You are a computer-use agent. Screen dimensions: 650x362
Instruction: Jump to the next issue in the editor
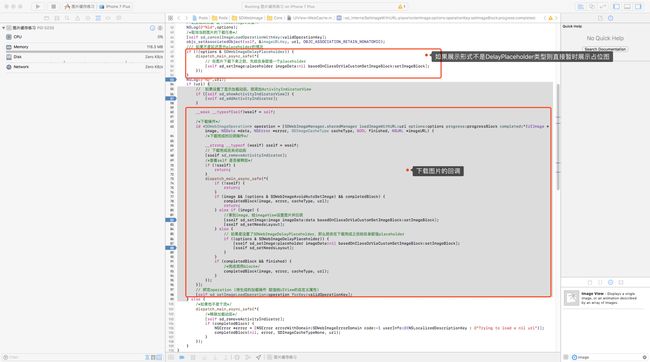point(556,18)
